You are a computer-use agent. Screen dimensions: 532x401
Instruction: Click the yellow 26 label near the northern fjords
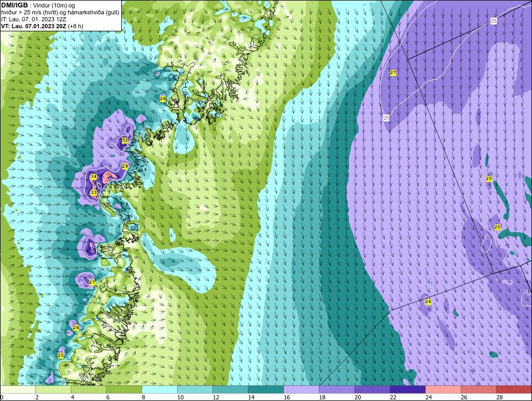coord(162,99)
